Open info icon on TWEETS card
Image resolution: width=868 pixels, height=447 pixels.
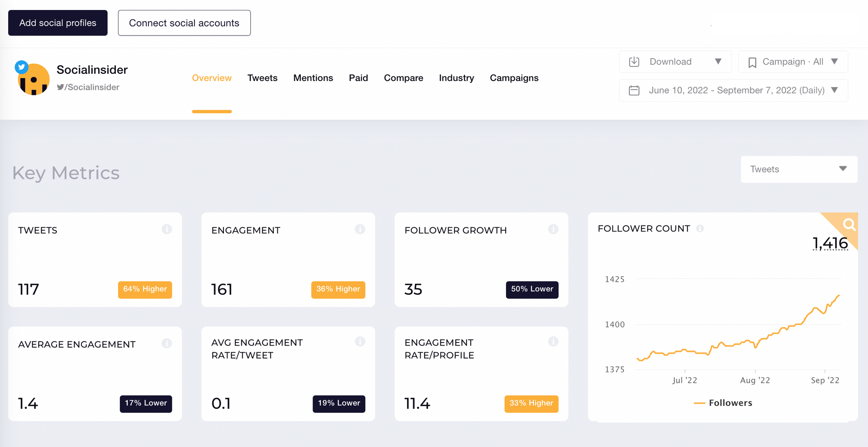(167, 229)
